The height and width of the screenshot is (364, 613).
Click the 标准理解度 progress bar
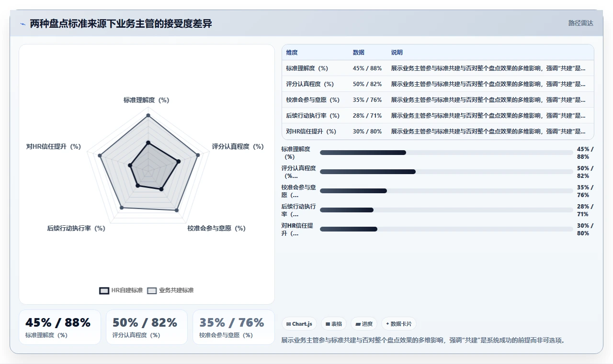point(446,153)
